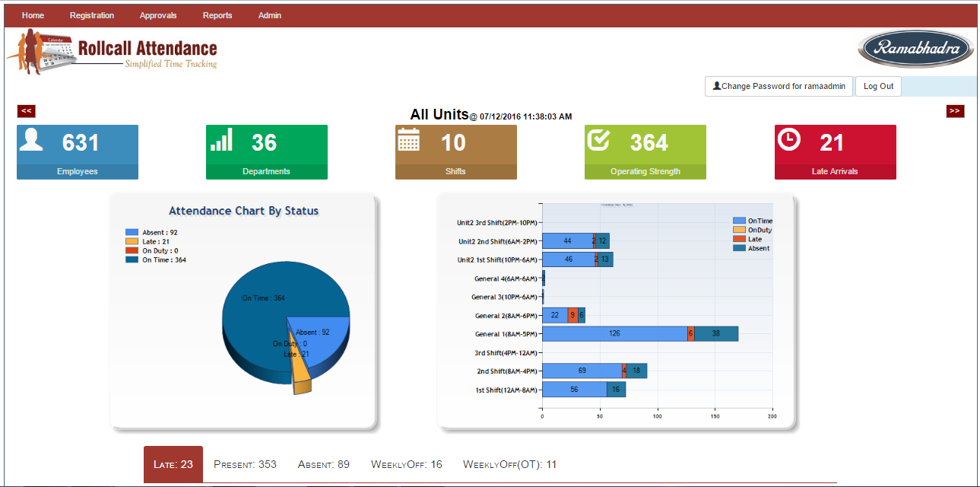The image size is (980, 487).
Task: Open the Admin menu
Action: coord(269,15)
